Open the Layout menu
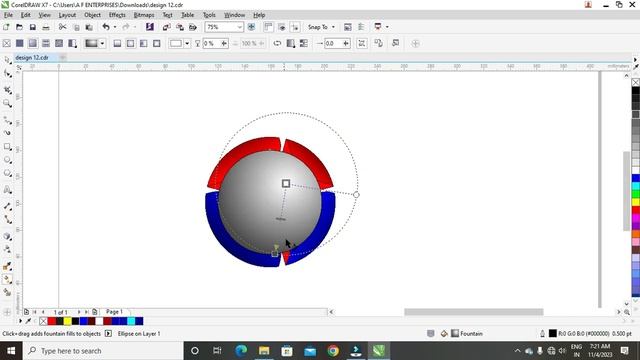Image resolution: width=640 pixels, height=360 pixels. tap(67, 15)
